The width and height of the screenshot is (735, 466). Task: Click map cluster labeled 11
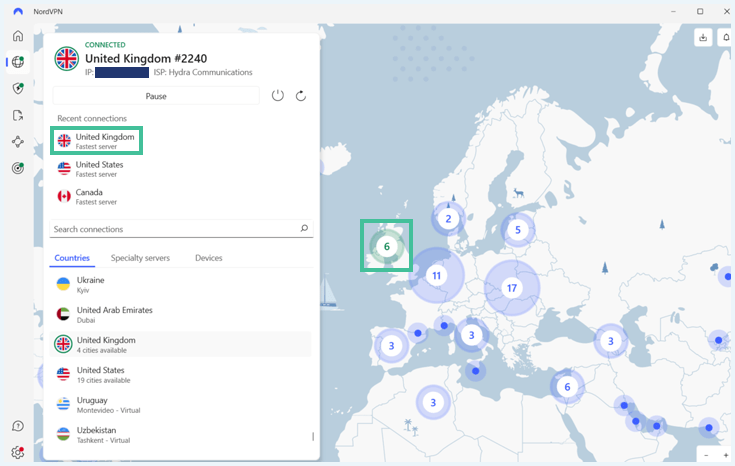point(436,275)
